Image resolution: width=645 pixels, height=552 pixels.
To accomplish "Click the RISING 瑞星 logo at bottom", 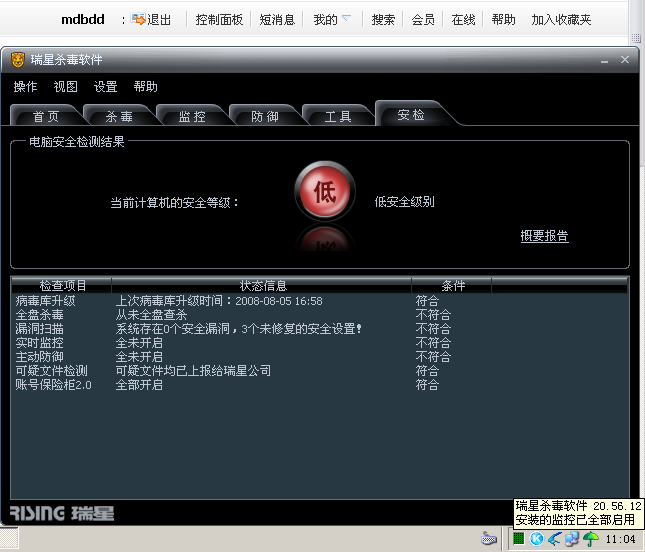I will point(62,513).
